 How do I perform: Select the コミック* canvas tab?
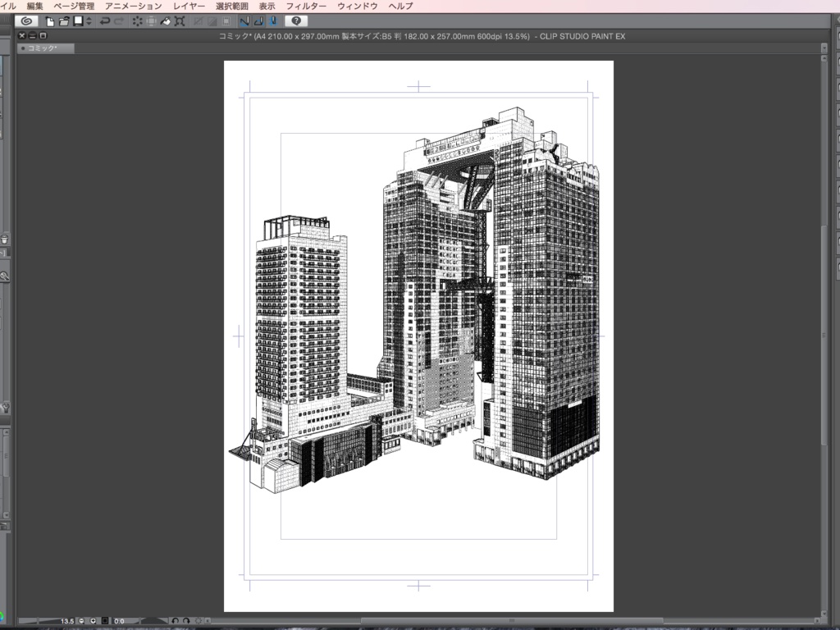pyautogui.click(x=46, y=48)
